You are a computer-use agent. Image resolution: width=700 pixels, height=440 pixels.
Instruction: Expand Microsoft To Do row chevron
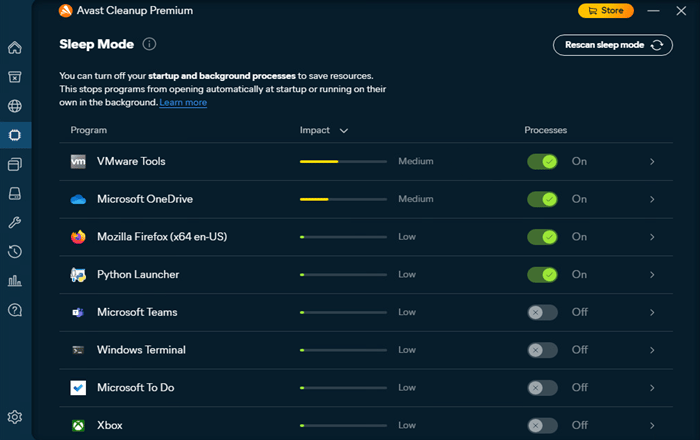click(x=652, y=388)
